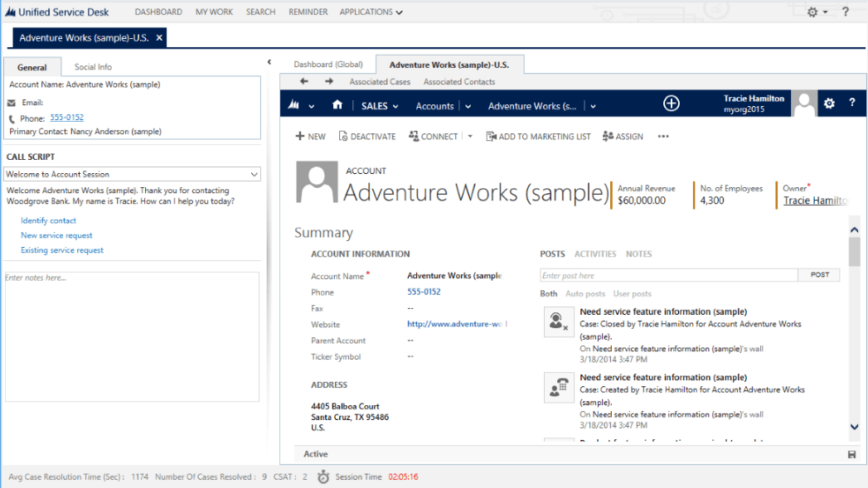Click the save icon in footer
The height and width of the screenshot is (488, 868).
point(851,455)
